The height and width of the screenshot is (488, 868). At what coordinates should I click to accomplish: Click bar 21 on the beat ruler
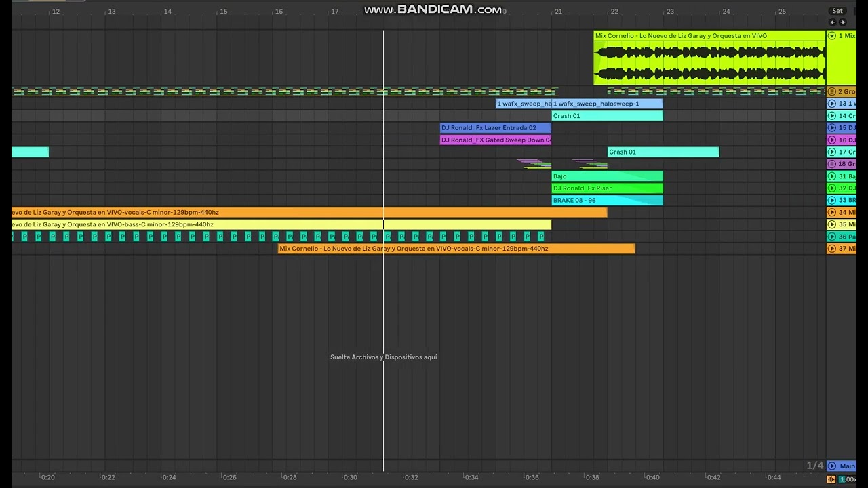pos(558,11)
